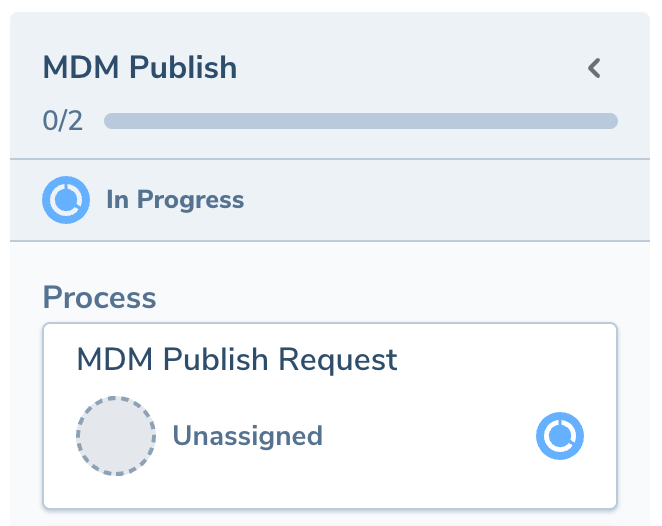Screen dimensions: 662x526
Task: Click the blue status icon on the MDM Publish Request card
Action: pyautogui.click(x=559, y=436)
